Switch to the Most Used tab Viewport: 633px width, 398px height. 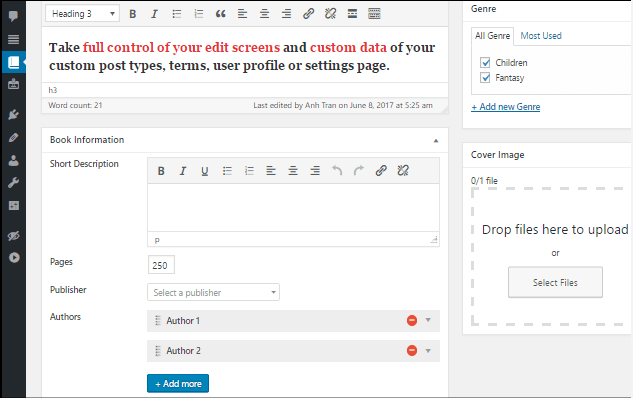(x=541, y=36)
